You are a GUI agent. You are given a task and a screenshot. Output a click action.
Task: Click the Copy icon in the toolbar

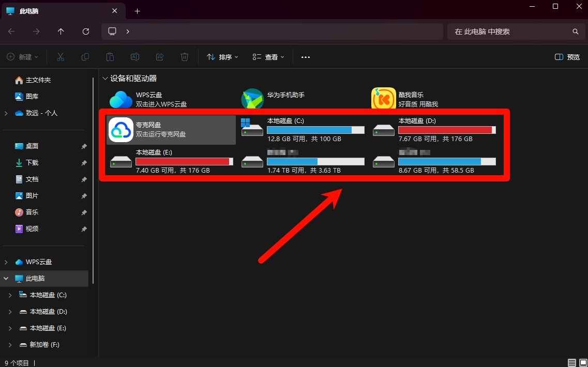tap(85, 57)
